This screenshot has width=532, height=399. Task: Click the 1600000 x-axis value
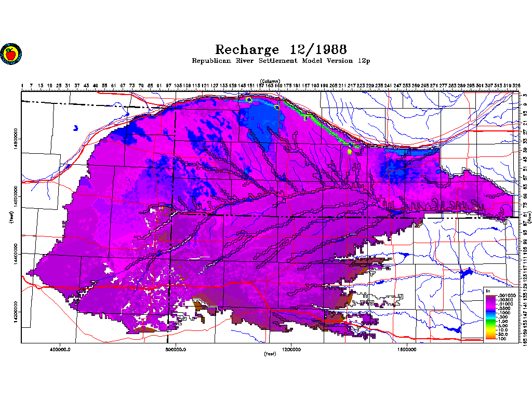406,350
